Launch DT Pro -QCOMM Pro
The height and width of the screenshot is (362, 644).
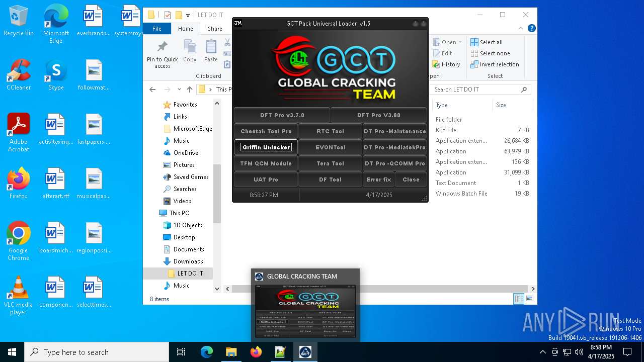coord(394,163)
